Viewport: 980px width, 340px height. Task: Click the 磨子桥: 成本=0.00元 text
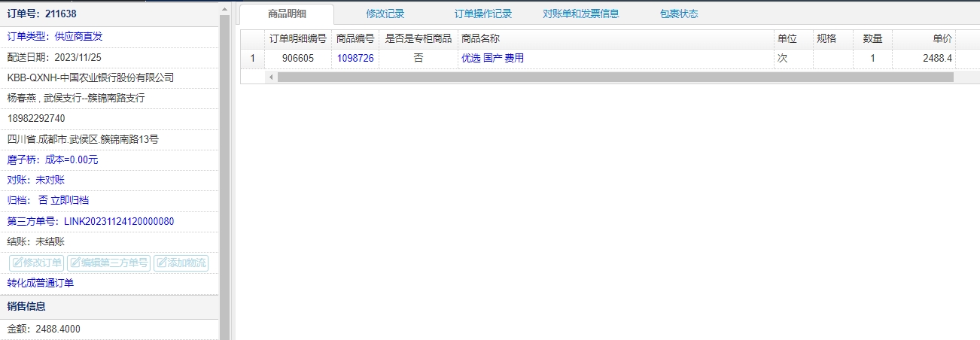coord(53,159)
